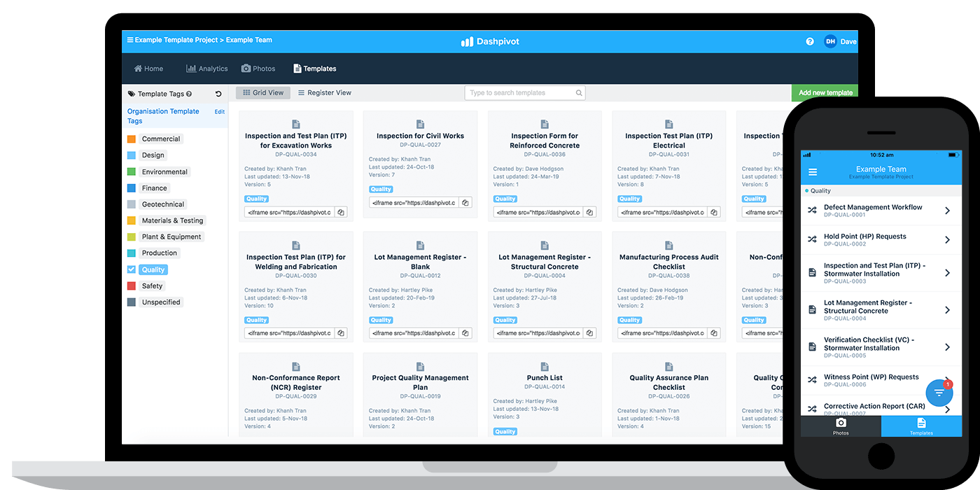
Task: Open Punch List template card title
Action: pyautogui.click(x=545, y=378)
